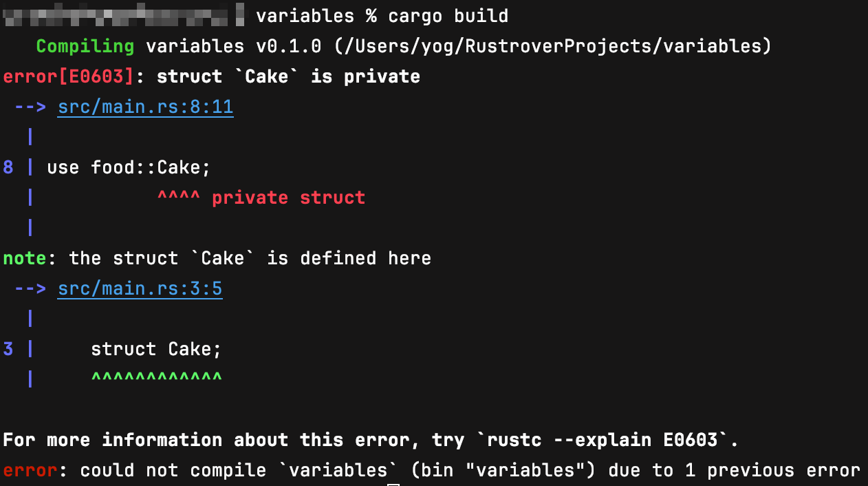The height and width of the screenshot is (486, 868).
Task: Click the red caret markers under Cake
Action: pyautogui.click(x=179, y=198)
